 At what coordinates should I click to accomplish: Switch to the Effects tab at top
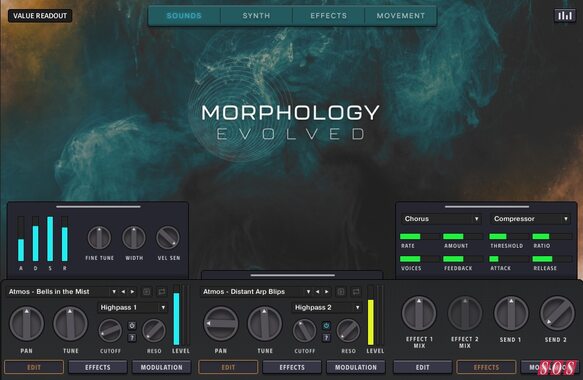point(329,16)
